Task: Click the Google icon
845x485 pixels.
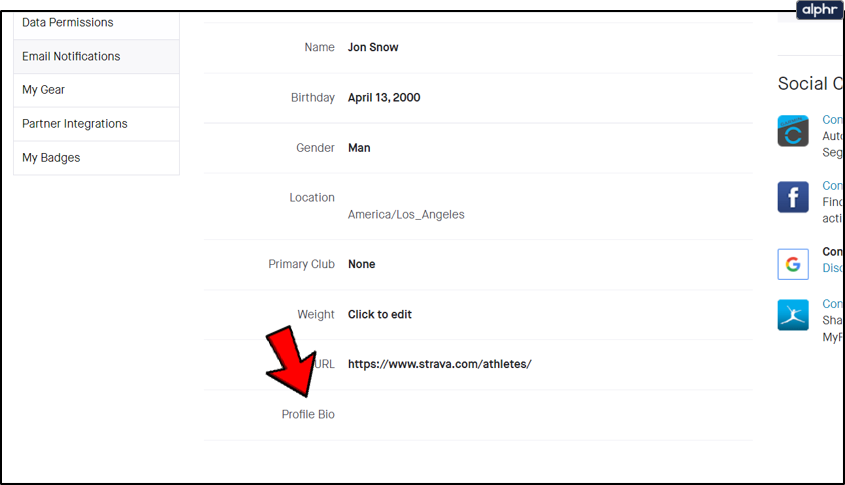Action: click(793, 264)
